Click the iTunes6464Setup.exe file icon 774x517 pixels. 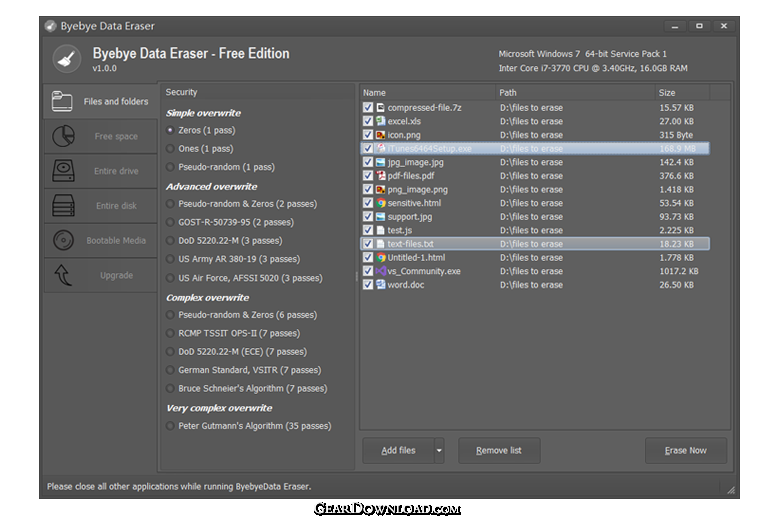[x=381, y=148]
